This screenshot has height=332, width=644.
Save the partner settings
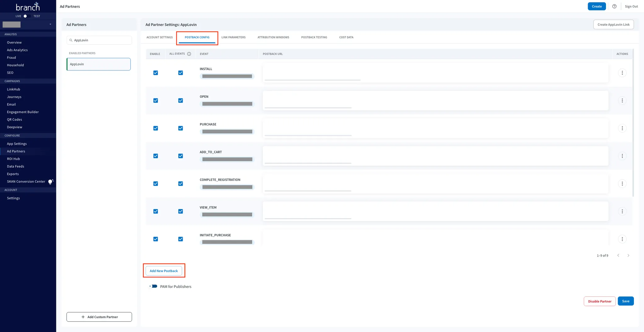tap(625, 301)
